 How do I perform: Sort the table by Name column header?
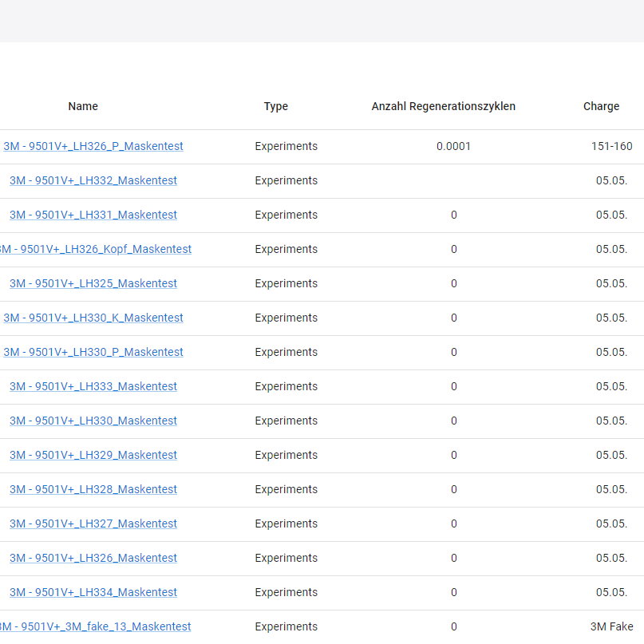coord(83,106)
